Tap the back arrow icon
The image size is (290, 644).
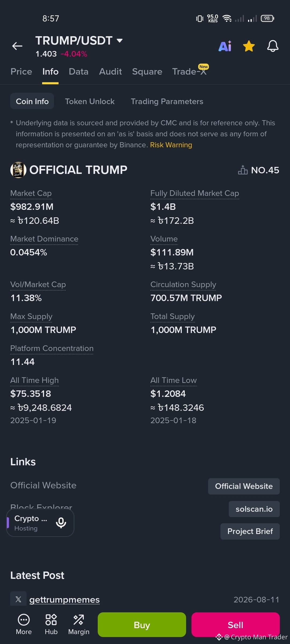[x=17, y=46]
